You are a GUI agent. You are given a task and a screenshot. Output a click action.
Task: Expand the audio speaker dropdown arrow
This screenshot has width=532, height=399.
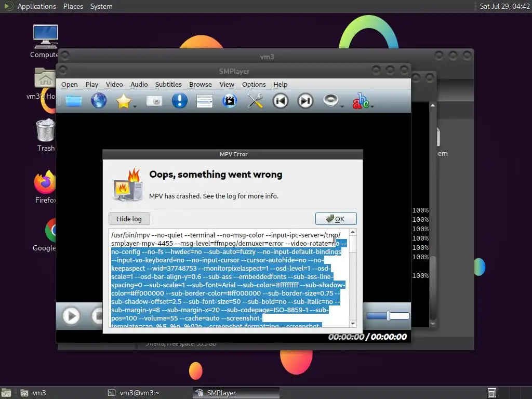(x=342, y=106)
